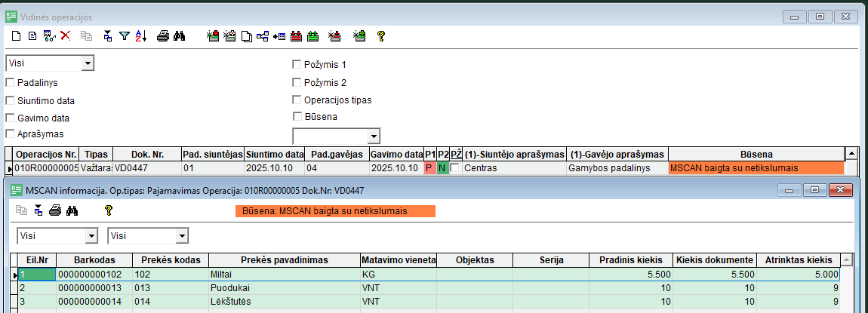This screenshot has height=313, width=868.
Task: Click printer icon in Vidinės operacijos toolbar
Action: 162,35
